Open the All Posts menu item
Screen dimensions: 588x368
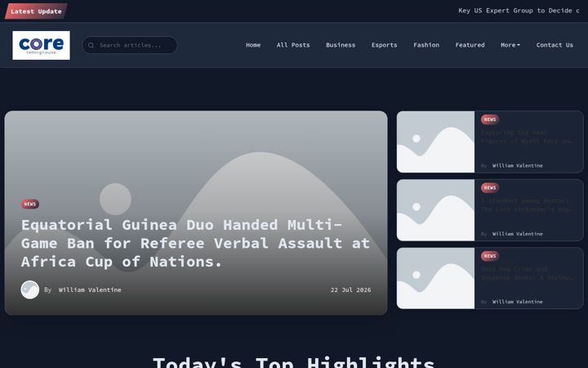click(x=293, y=45)
